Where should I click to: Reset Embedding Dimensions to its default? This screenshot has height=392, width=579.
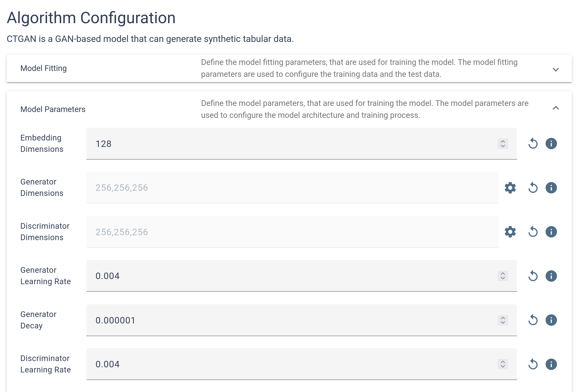pyautogui.click(x=533, y=144)
